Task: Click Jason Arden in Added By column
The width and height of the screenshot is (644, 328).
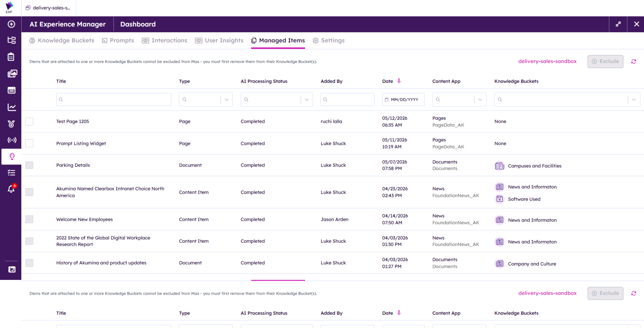Action: pos(335,220)
